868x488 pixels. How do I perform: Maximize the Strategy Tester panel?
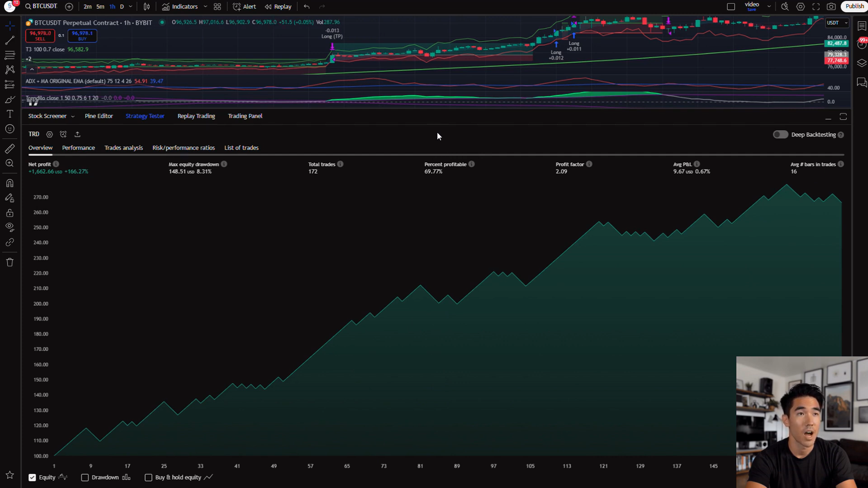click(x=843, y=117)
